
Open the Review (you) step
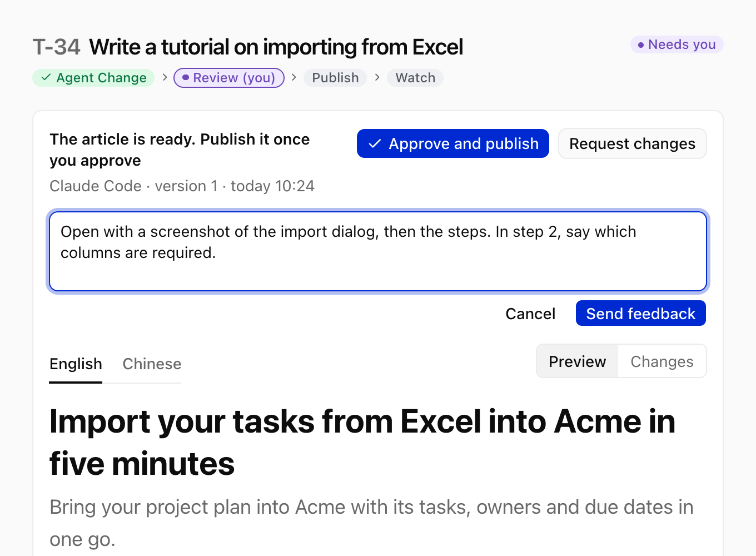pos(229,78)
